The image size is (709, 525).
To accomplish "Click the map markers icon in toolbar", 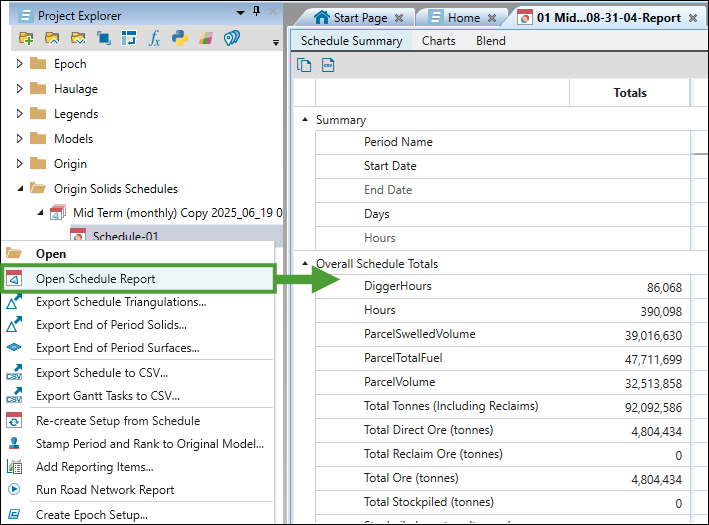I will (231, 38).
